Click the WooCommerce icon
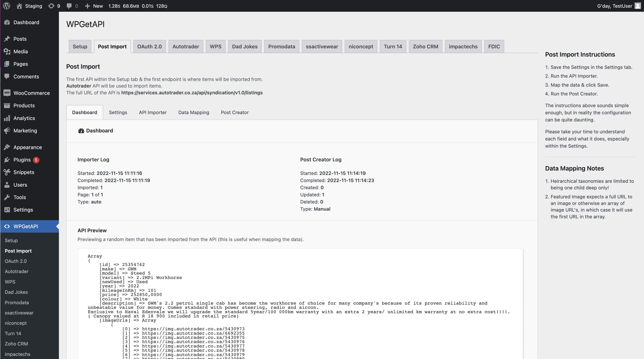The image size is (644, 359). coord(7,93)
